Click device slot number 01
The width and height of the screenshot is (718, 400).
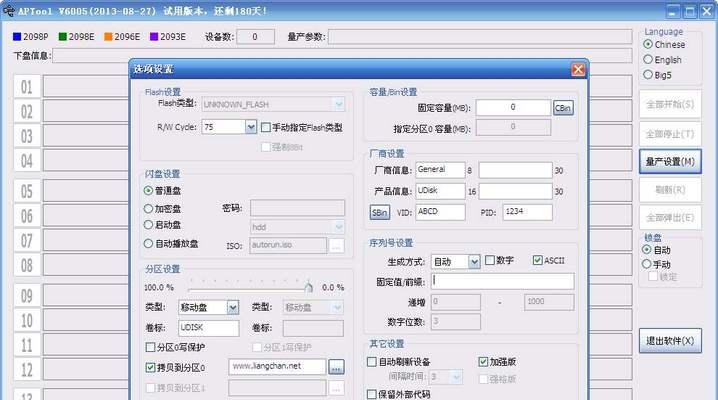(x=27, y=86)
